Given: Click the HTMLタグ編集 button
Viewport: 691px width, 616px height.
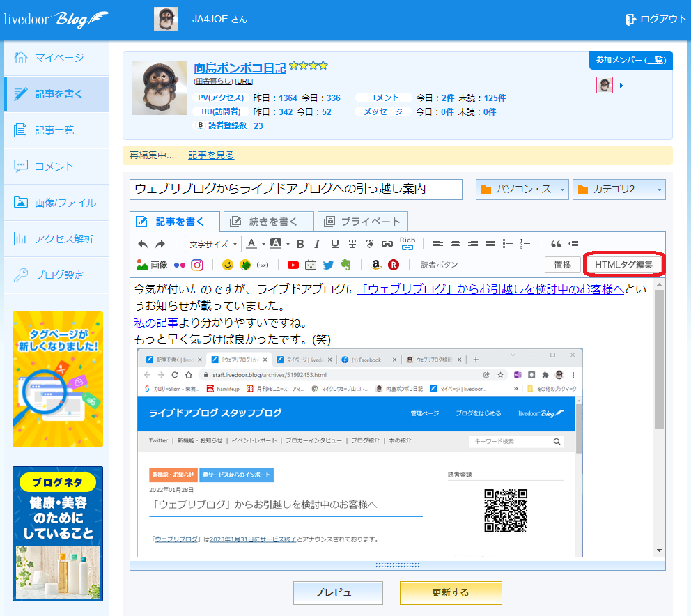Looking at the screenshot, I should tap(623, 265).
